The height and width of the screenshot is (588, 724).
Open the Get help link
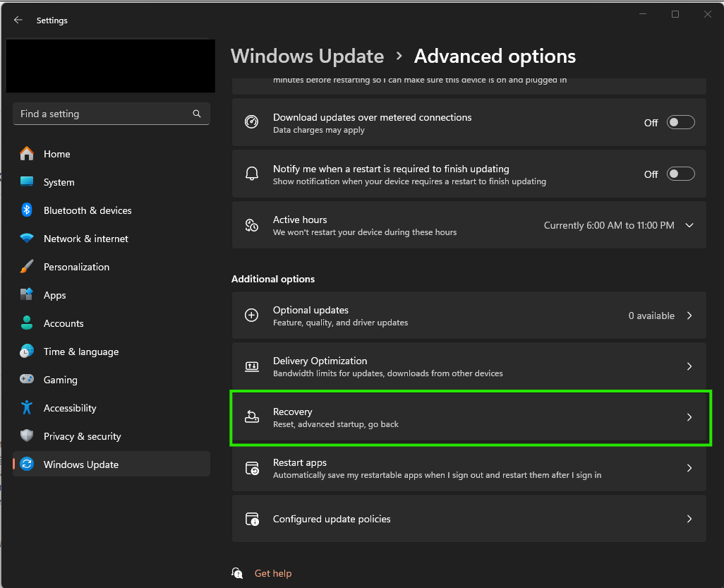click(273, 573)
